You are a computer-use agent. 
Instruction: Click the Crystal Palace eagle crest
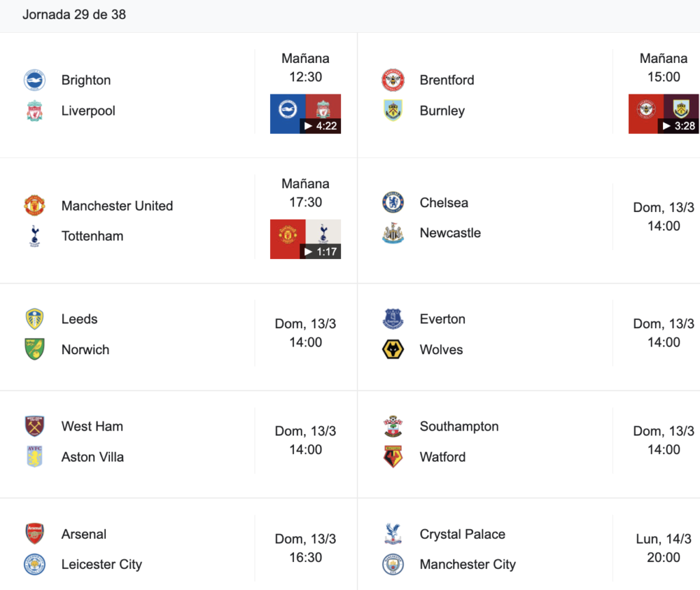click(393, 534)
